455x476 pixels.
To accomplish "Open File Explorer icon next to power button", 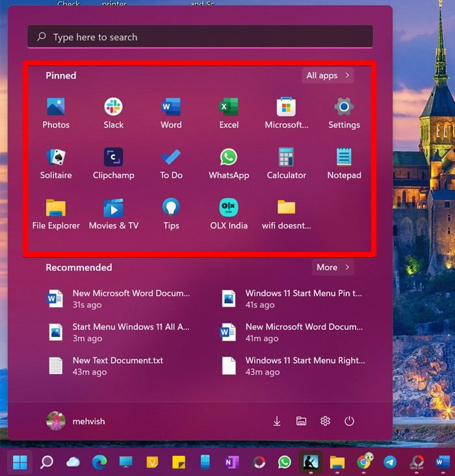I will (x=301, y=421).
